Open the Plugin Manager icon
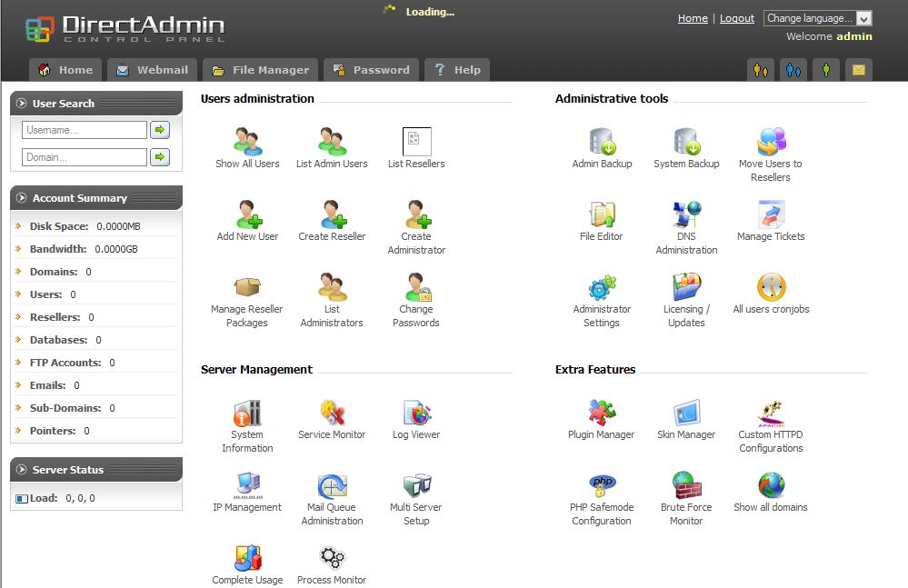Viewport: 908px width, 588px height. (x=602, y=414)
